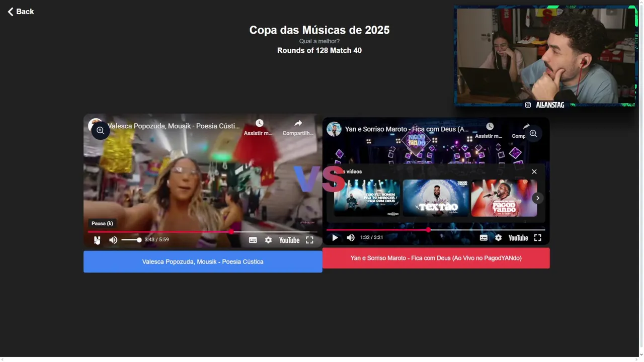Click the Rounds of 128 Match 40 text
The height and width of the screenshot is (362, 644).
319,50
